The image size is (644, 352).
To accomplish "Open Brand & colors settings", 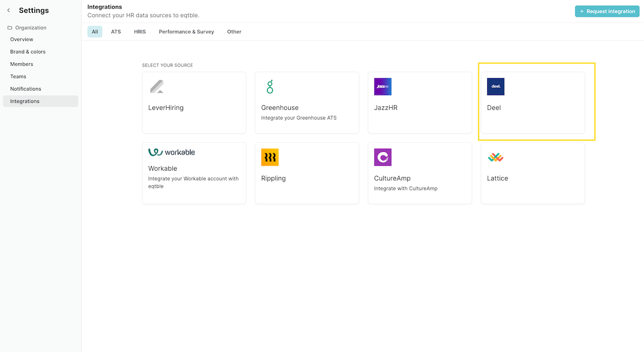I will coord(41,52).
